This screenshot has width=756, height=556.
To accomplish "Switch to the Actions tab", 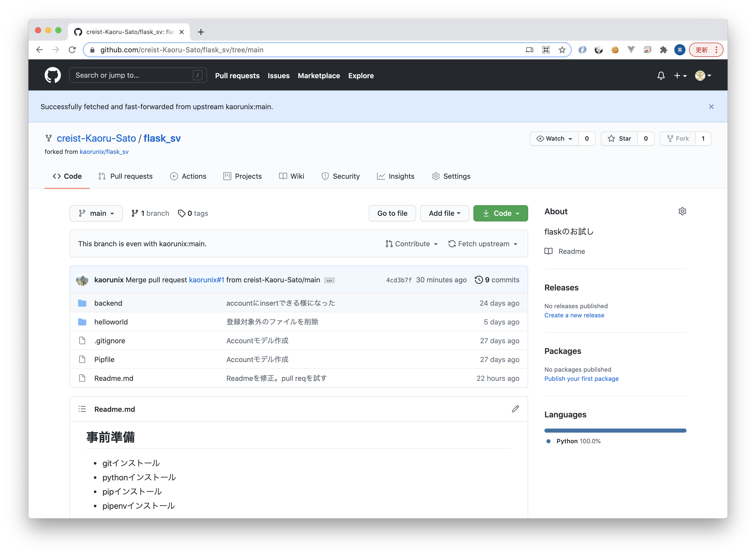I will click(188, 176).
